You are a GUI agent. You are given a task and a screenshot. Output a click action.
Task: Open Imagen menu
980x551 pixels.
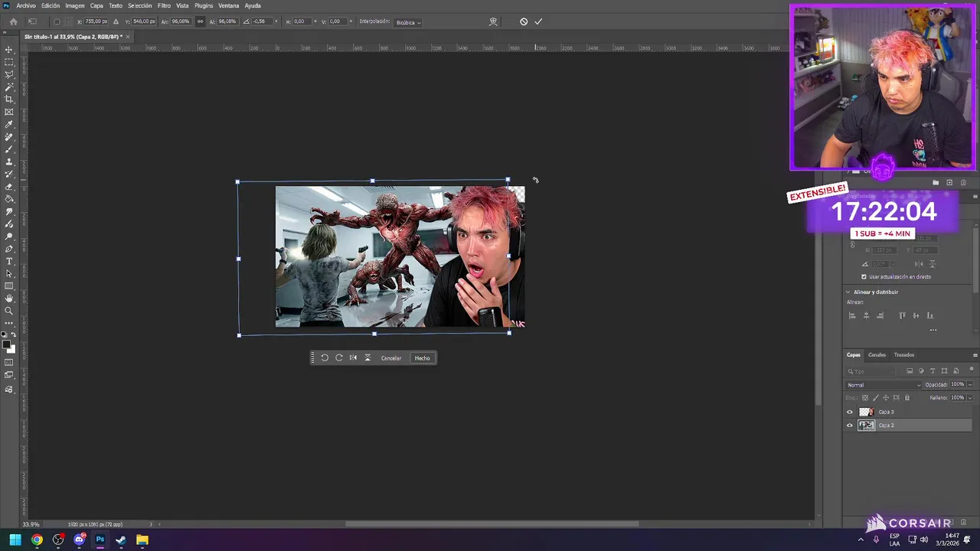pos(75,5)
